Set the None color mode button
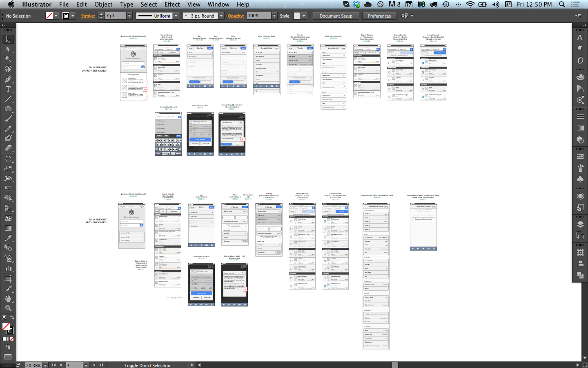Viewport: 588px width, 368px height. click(x=12, y=339)
